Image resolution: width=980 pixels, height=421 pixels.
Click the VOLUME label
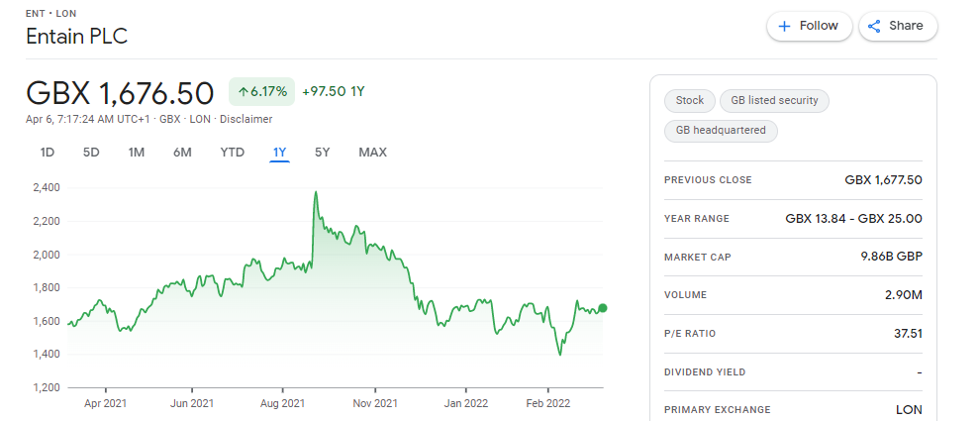(x=686, y=295)
